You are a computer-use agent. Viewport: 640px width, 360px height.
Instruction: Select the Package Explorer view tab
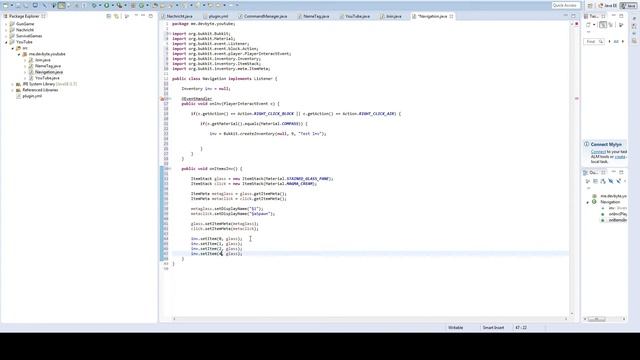tap(24, 16)
